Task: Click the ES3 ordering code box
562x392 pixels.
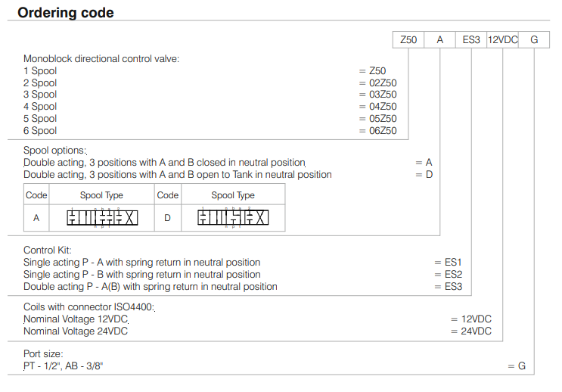Action: pos(471,40)
